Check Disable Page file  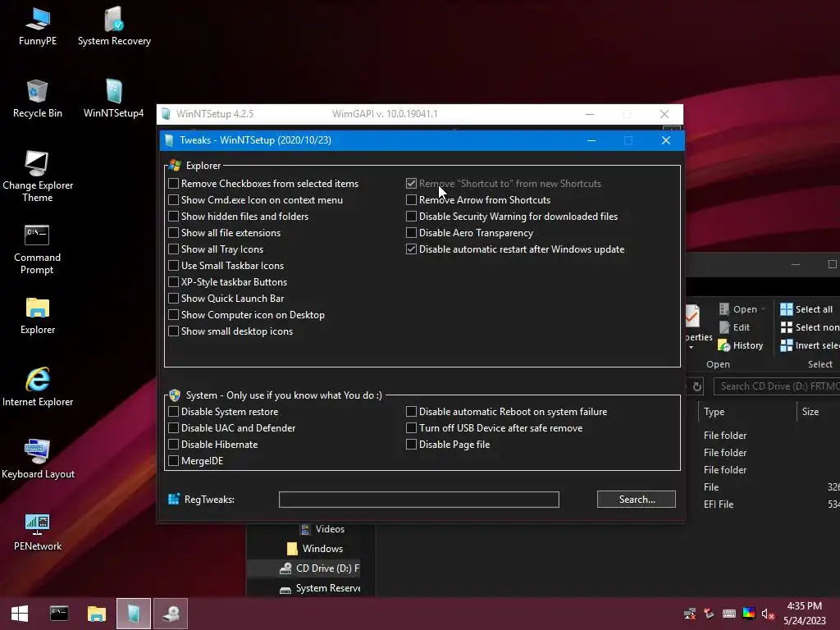tap(412, 445)
